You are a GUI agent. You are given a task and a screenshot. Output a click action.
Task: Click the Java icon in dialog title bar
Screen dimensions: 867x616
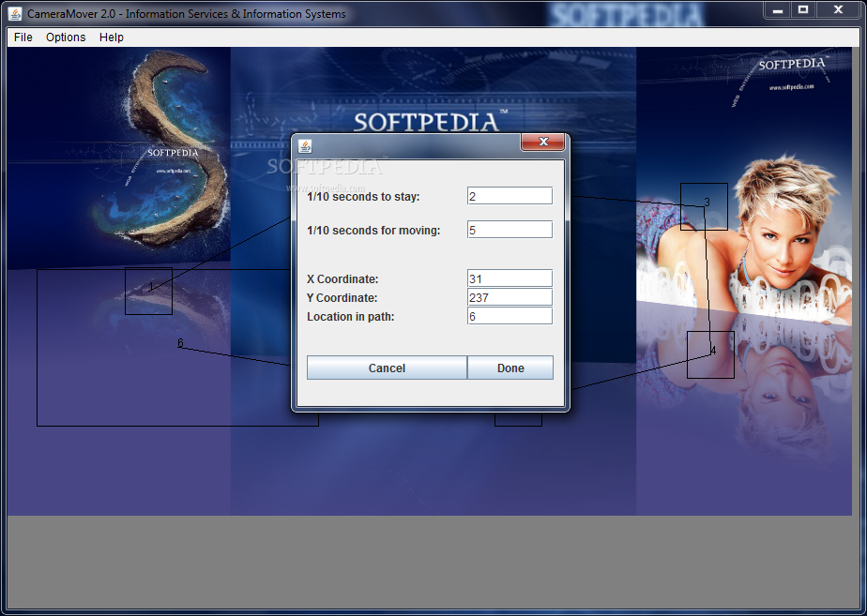(305, 146)
